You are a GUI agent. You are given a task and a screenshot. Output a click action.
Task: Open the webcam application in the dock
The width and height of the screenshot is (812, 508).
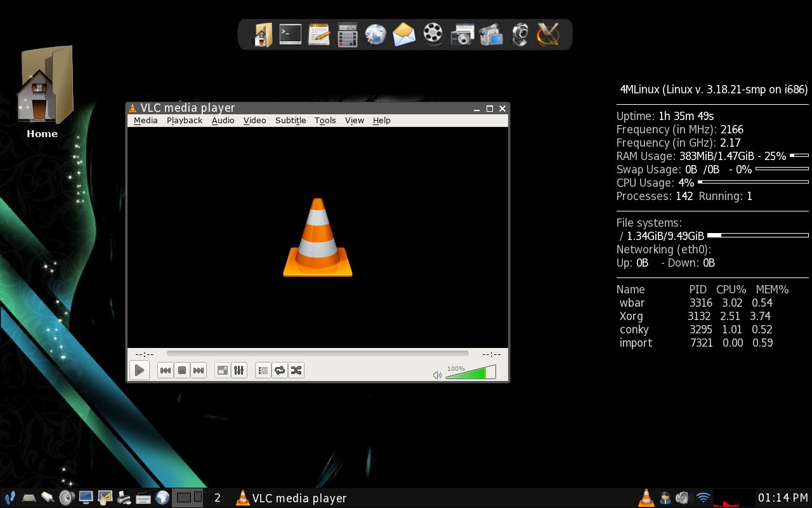coord(520,34)
